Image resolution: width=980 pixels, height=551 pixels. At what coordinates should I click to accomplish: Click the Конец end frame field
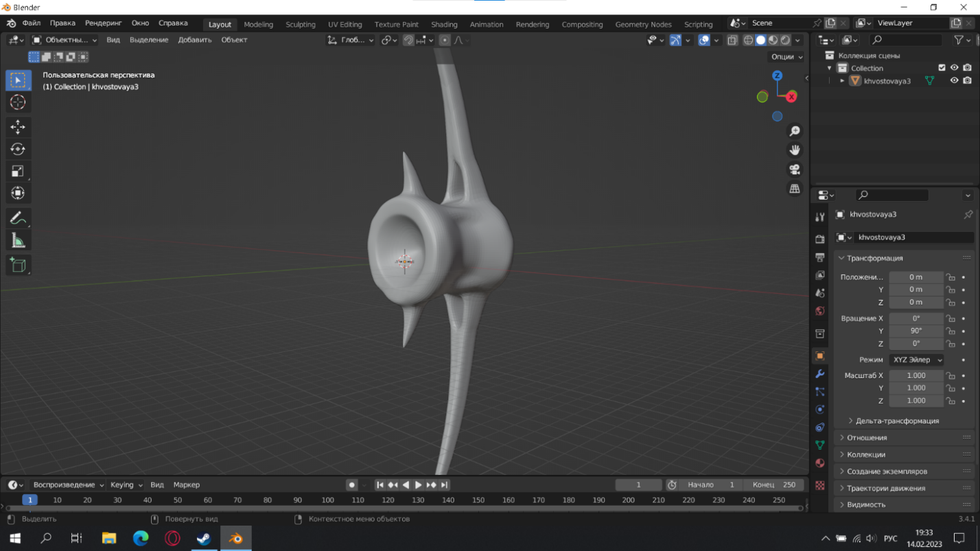pyautogui.click(x=773, y=484)
